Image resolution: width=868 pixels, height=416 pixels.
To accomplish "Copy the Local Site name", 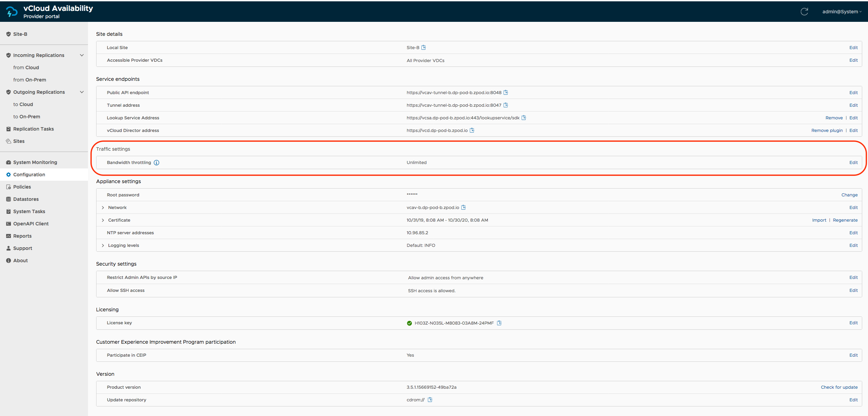I will click(x=424, y=47).
